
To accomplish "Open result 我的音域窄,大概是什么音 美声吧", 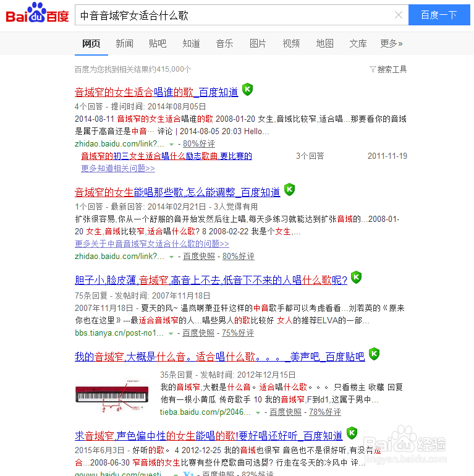I will pos(220,357).
